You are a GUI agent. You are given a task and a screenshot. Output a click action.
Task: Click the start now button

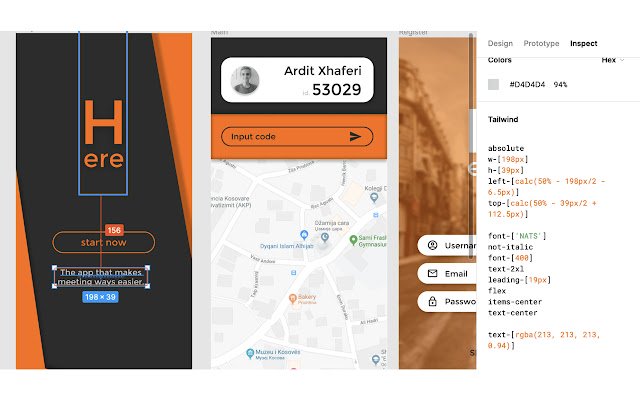point(104,242)
